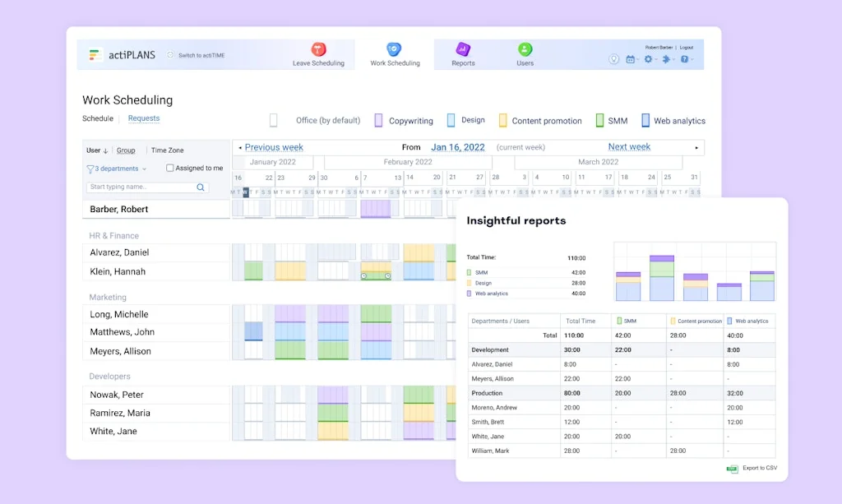Select the Group view option
The width and height of the screenshot is (842, 504).
click(127, 150)
